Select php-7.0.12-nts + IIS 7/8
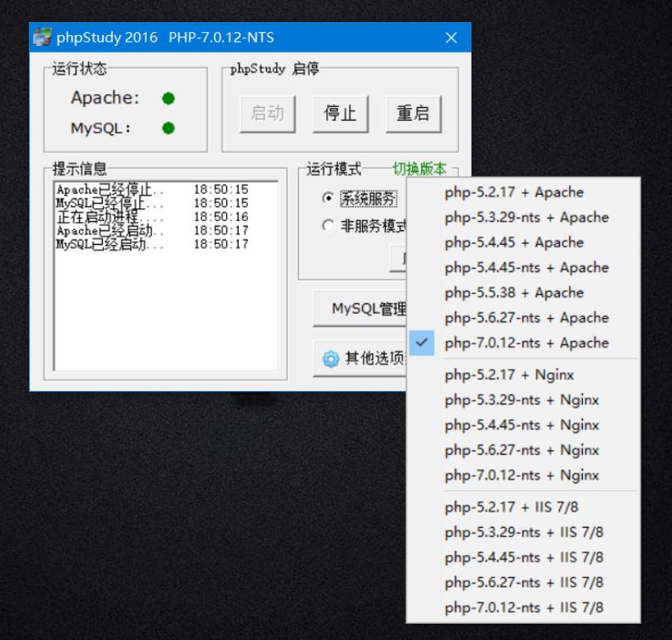Image resolution: width=672 pixels, height=640 pixels. (x=523, y=608)
